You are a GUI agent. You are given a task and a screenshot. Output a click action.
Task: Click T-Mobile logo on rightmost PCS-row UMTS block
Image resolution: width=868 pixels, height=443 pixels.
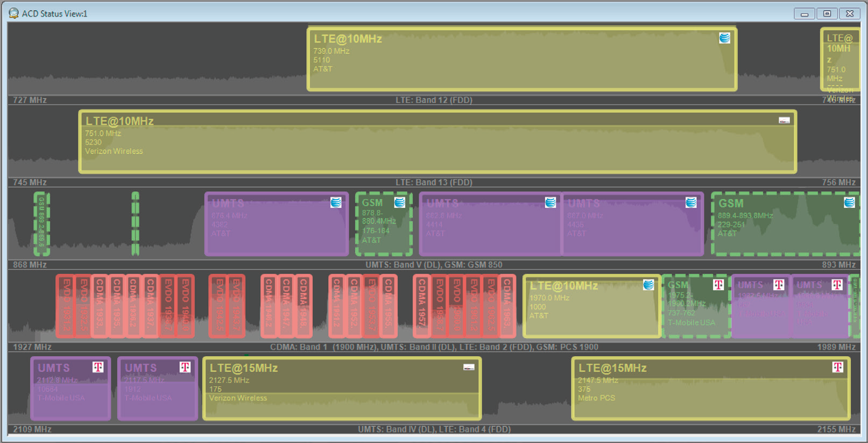pyautogui.click(x=837, y=285)
